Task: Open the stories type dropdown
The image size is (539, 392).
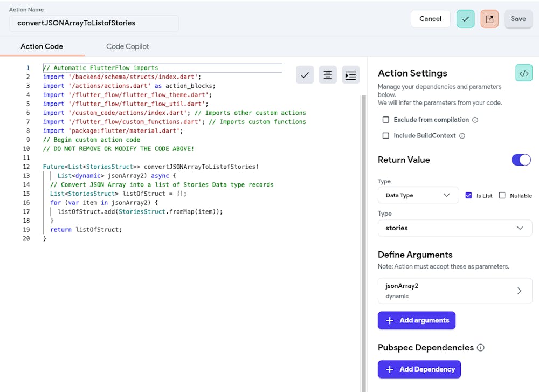Action: coord(454,228)
